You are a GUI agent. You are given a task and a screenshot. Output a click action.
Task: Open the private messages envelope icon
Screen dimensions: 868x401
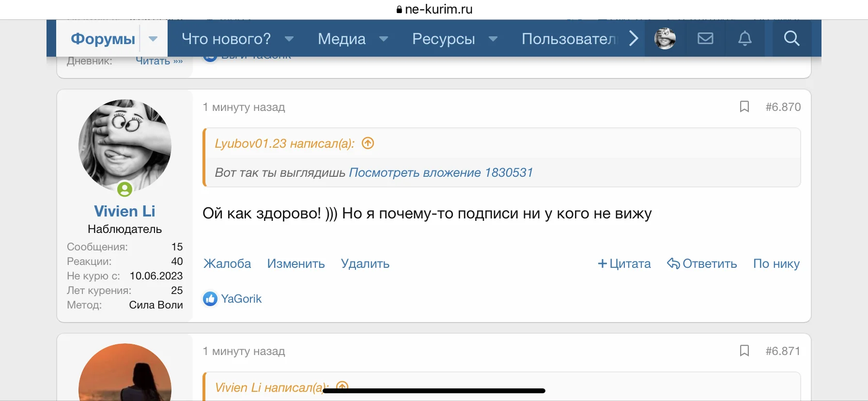pyautogui.click(x=705, y=38)
